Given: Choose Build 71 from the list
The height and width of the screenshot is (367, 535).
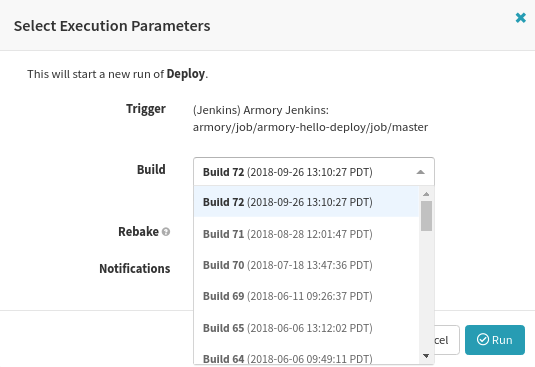Looking at the screenshot, I should (306, 234).
